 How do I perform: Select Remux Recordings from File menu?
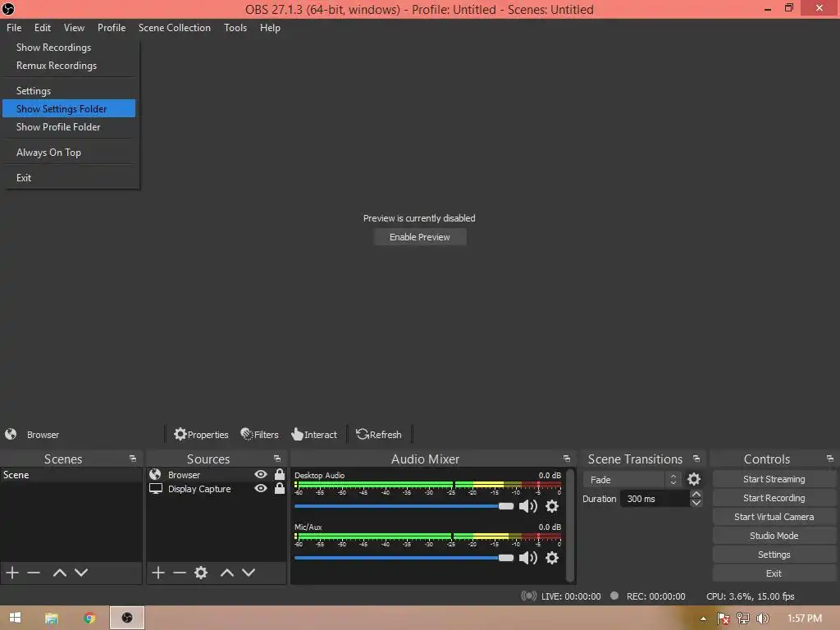(x=57, y=66)
